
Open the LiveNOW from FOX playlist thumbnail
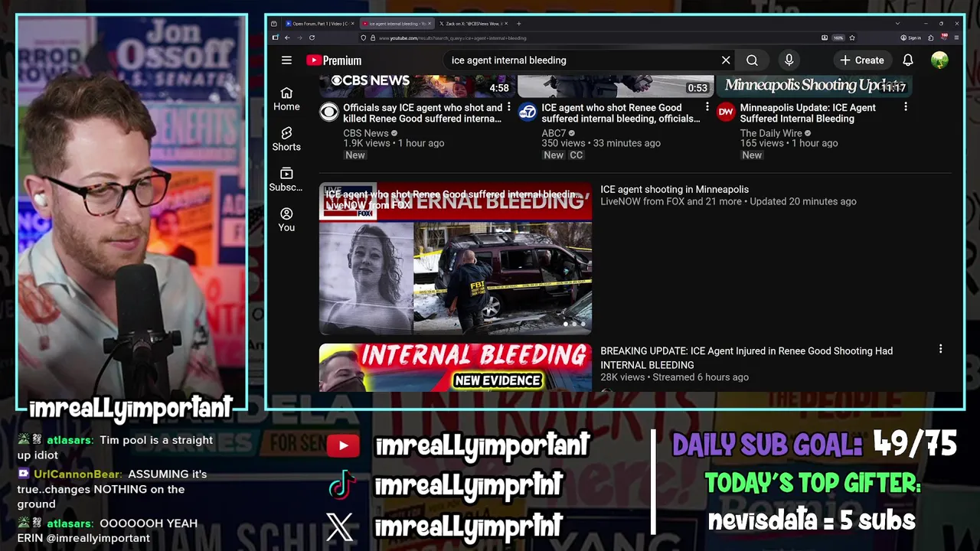[x=456, y=259]
